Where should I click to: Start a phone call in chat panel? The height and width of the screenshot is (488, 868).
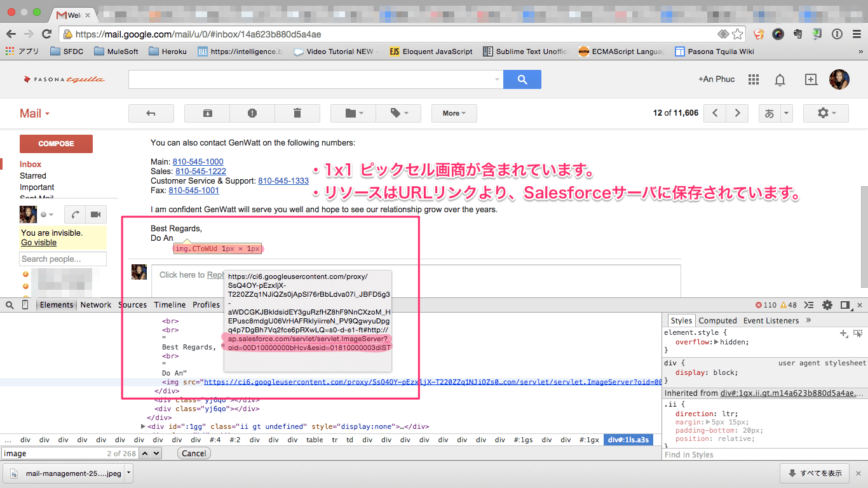coord(75,215)
